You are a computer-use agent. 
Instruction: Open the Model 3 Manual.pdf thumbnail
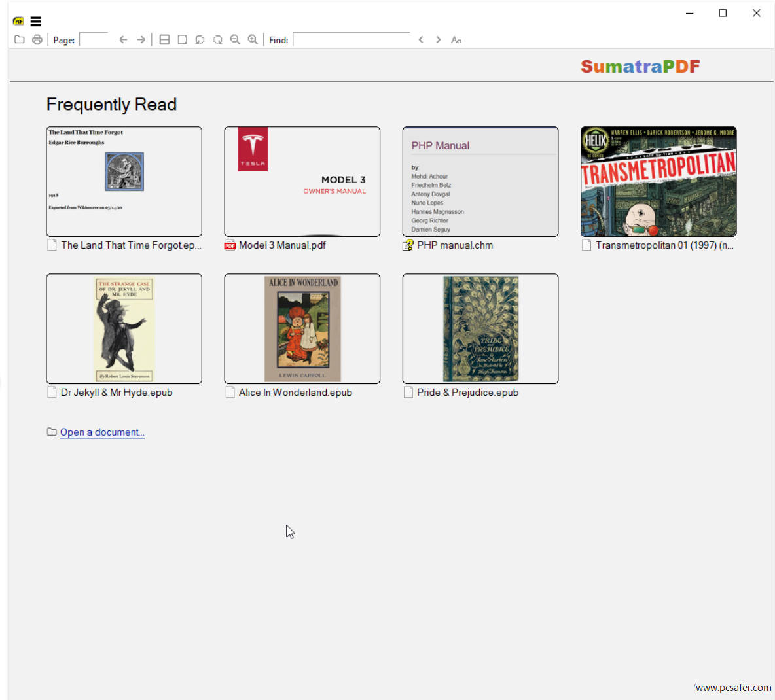(302, 181)
